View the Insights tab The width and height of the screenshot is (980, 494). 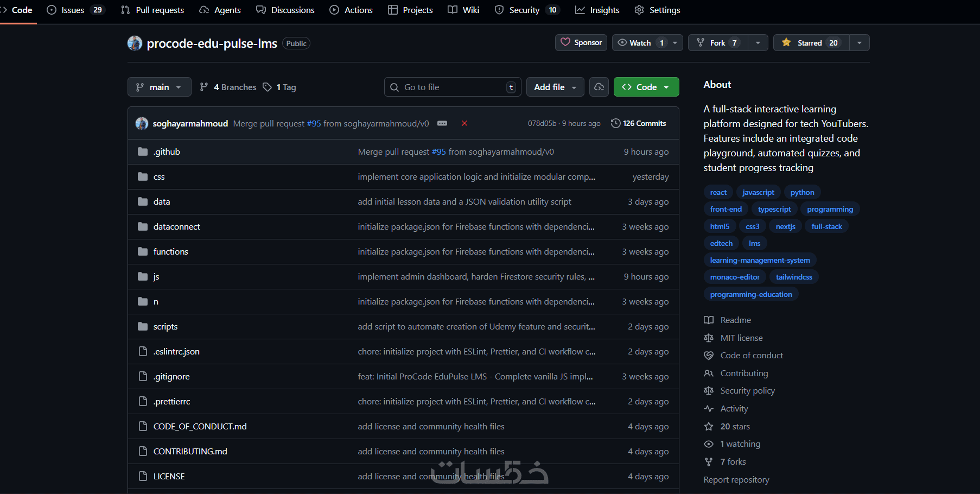click(597, 10)
